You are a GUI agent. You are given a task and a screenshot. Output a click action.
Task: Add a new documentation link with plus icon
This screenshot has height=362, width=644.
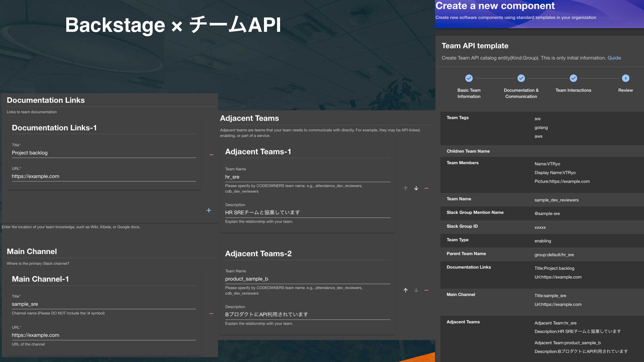pyautogui.click(x=209, y=210)
